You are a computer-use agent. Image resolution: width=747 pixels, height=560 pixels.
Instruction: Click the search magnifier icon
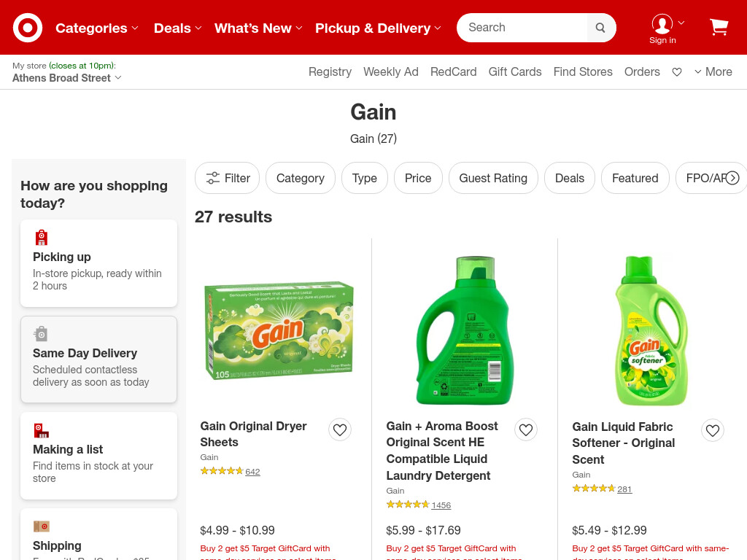pyautogui.click(x=600, y=28)
